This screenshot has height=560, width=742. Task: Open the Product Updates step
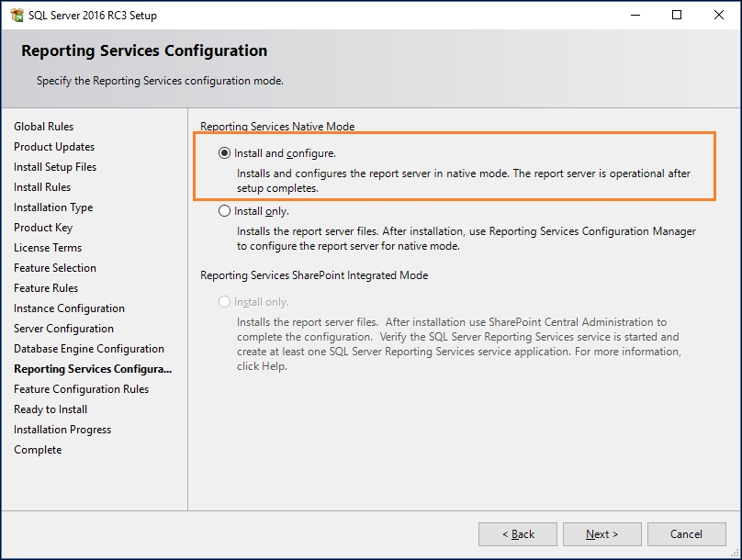pos(54,147)
